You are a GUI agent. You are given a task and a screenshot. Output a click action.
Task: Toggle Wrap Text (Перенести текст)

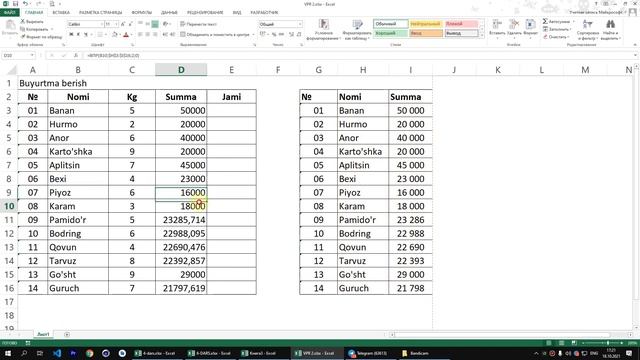[x=198, y=24]
